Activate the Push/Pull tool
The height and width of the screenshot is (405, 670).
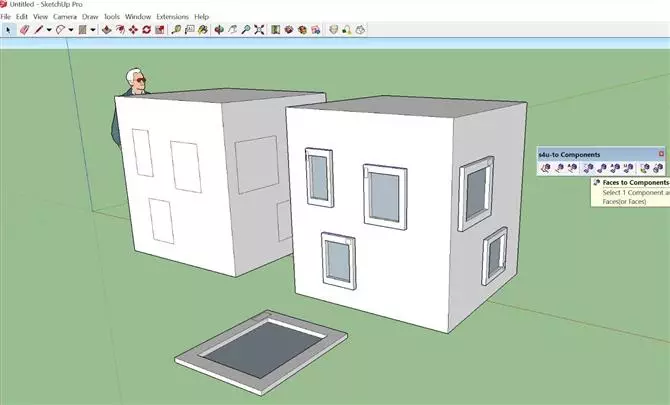point(106,30)
